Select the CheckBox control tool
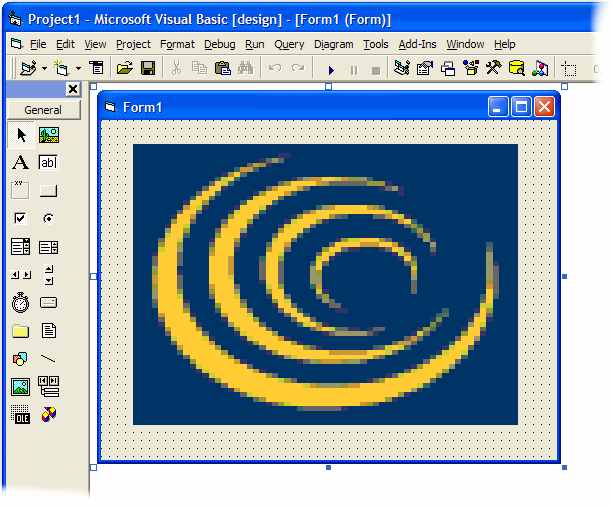612x506 pixels. 20,218
